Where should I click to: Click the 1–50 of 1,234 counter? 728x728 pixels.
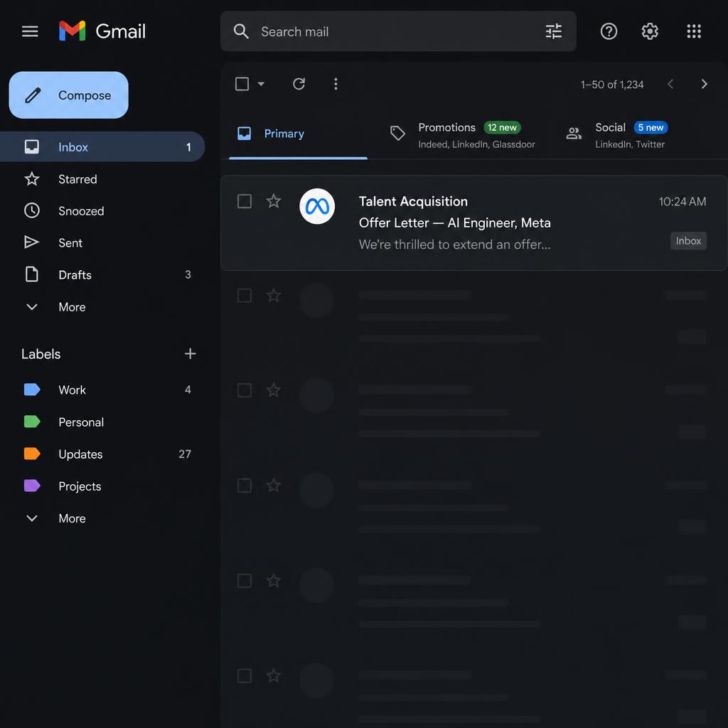[612, 85]
